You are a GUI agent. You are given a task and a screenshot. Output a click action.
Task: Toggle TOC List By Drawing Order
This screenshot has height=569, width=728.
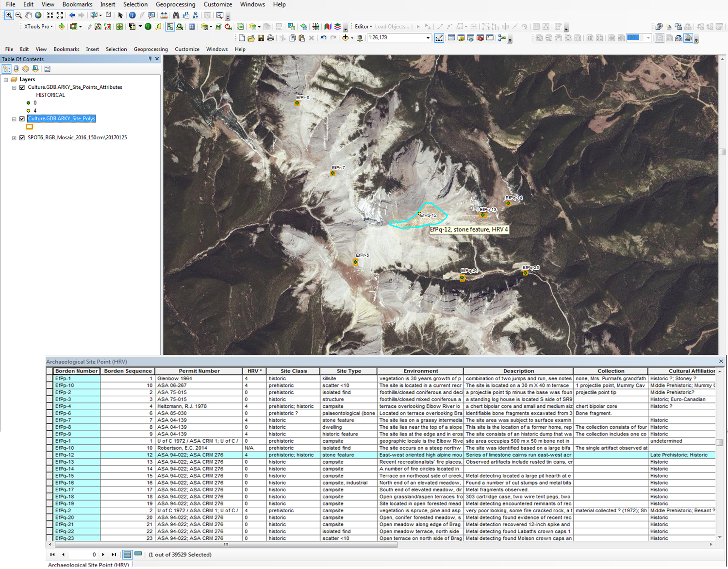tap(6, 69)
